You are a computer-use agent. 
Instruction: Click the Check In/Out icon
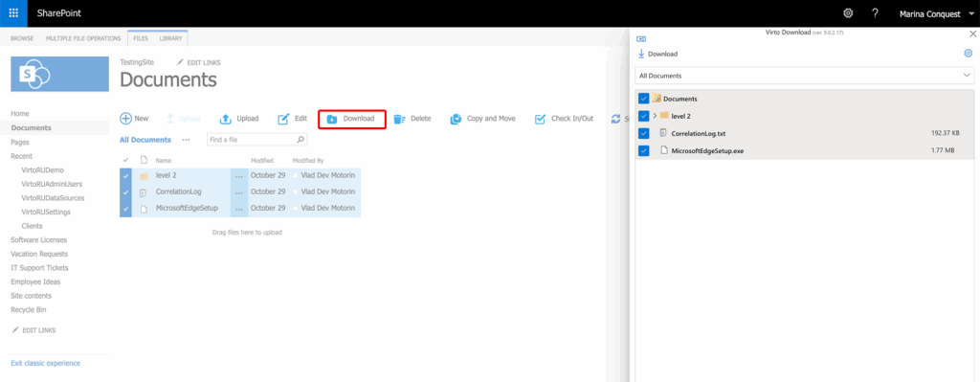point(541,118)
